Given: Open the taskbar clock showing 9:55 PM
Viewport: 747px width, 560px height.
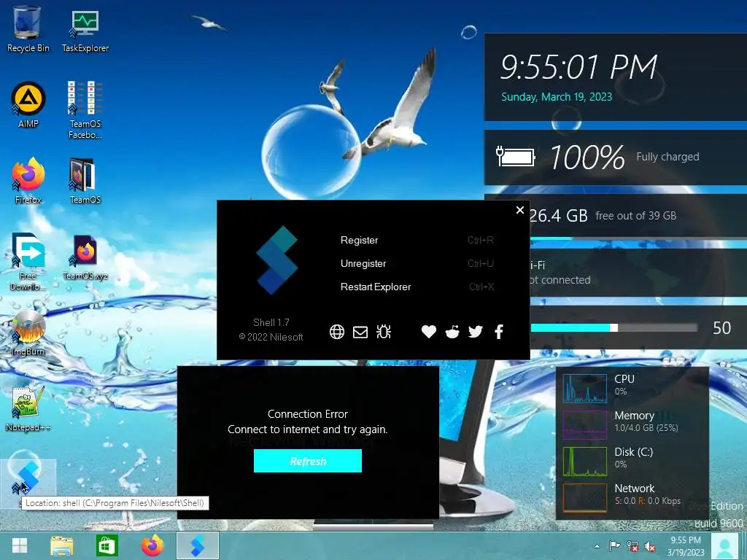Looking at the screenshot, I should tap(686, 546).
